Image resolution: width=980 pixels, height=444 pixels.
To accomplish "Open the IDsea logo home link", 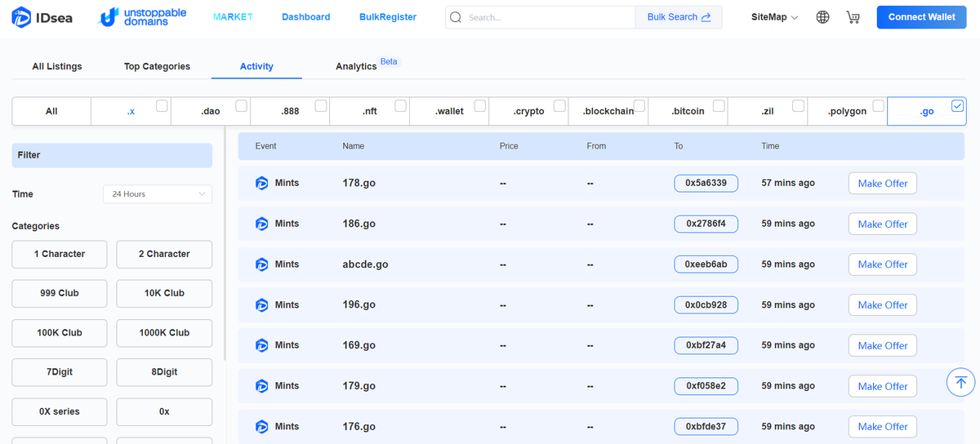I will (42, 17).
